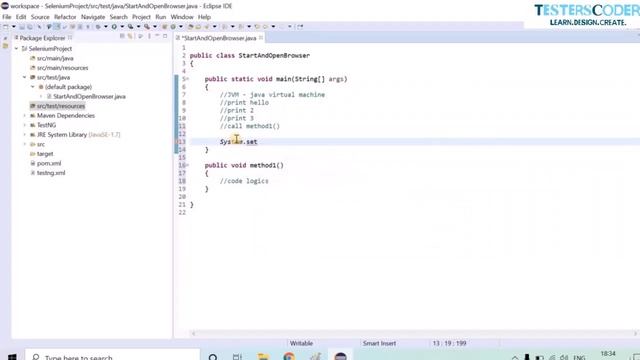Open the File menu
The image size is (640, 360).
(7, 17)
